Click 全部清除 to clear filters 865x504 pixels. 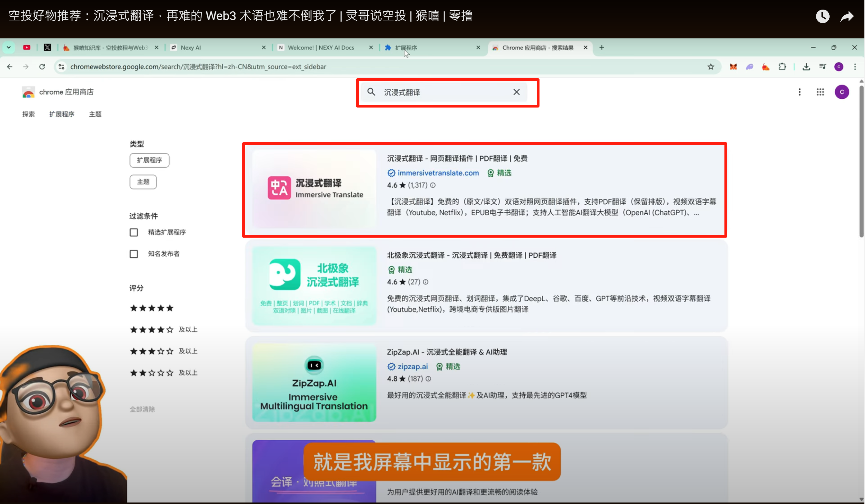pos(142,409)
